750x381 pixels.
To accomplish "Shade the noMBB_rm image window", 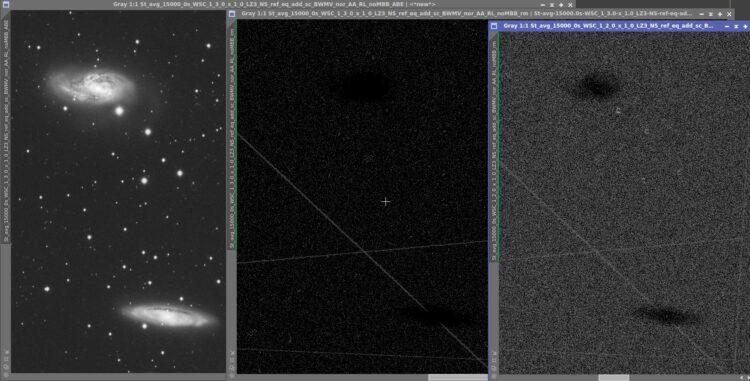I will pos(711,14).
